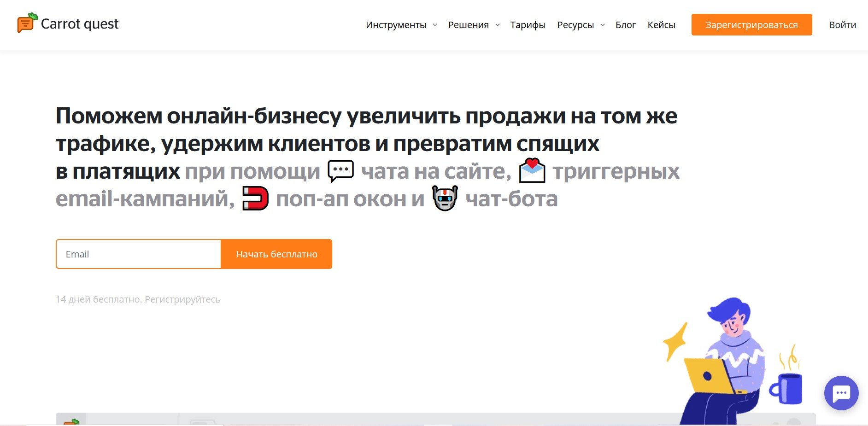868x426 pixels.
Task: Open the Тарифы menu item
Action: coord(528,25)
